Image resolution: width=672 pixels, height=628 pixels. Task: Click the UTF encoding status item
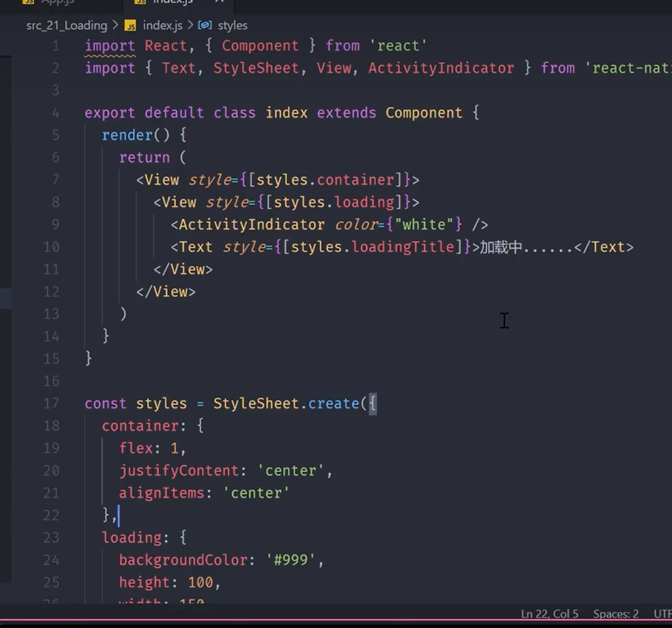661,614
